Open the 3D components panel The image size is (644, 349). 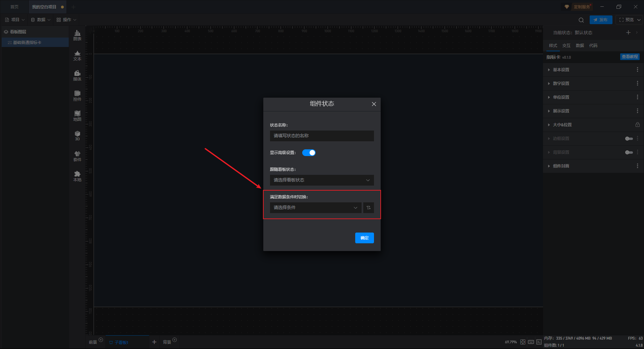[x=77, y=136]
